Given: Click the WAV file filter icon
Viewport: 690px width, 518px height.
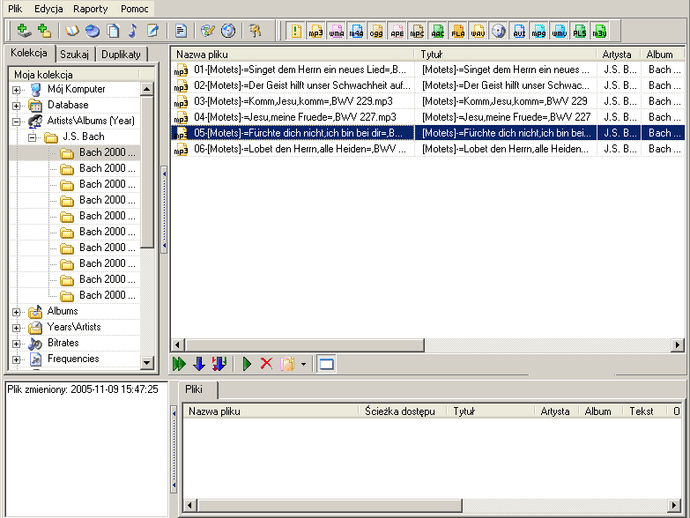Looking at the screenshot, I should (x=478, y=31).
